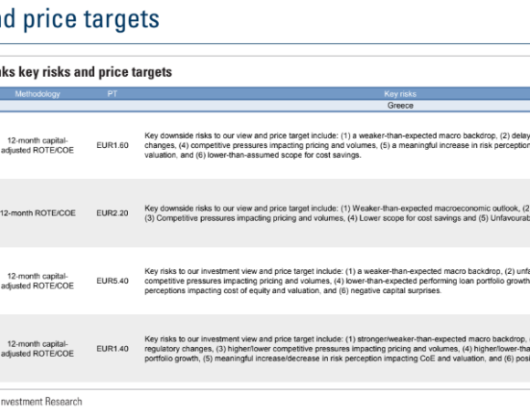Click the Key risks column header
This screenshot has height=420, width=530.
400,94
